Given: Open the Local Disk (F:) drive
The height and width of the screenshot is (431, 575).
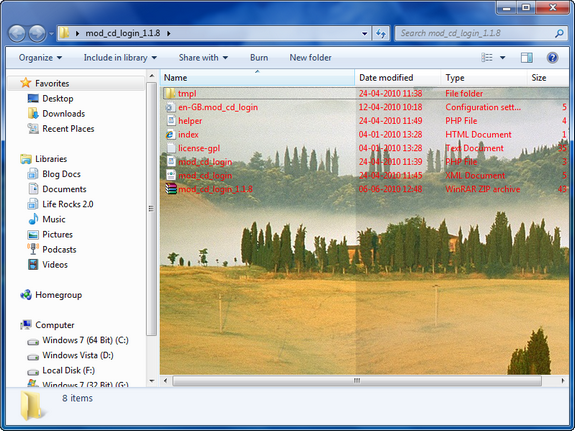Looking at the screenshot, I should (68, 370).
